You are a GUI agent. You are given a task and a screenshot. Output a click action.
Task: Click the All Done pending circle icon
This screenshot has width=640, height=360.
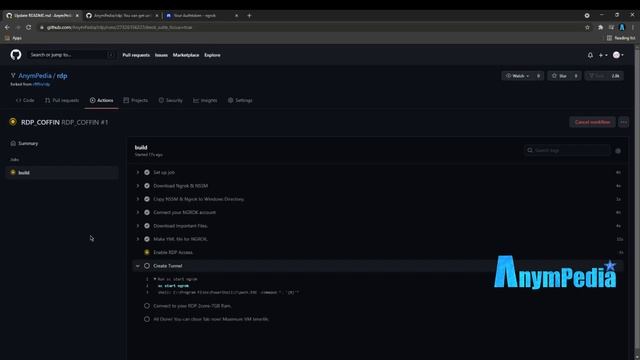(x=147, y=319)
